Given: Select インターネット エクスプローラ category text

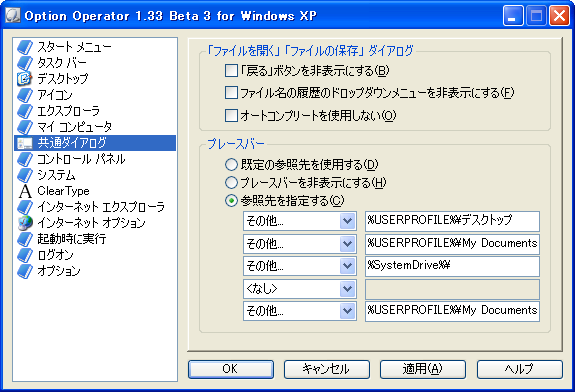Looking at the screenshot, I should (x=101, y=207).
